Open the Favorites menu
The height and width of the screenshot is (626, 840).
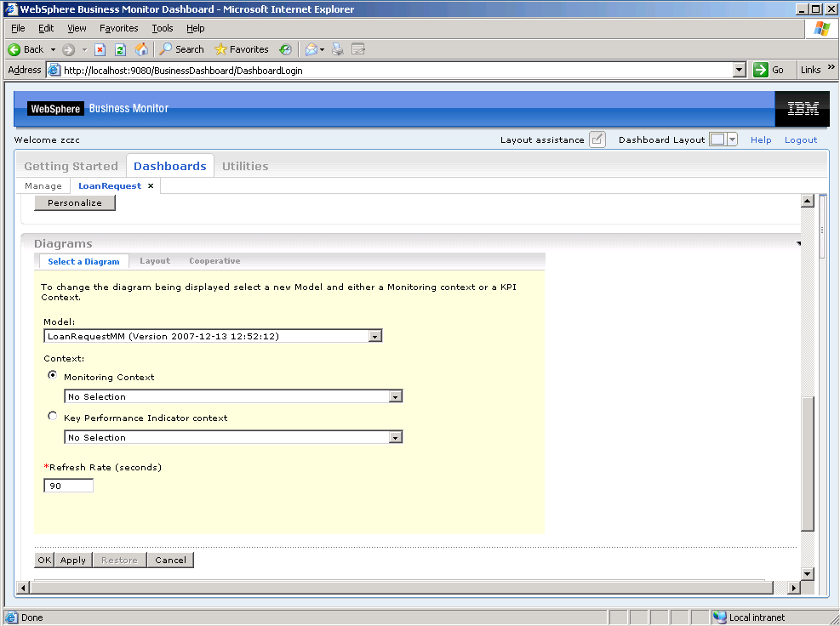point(118,28)
